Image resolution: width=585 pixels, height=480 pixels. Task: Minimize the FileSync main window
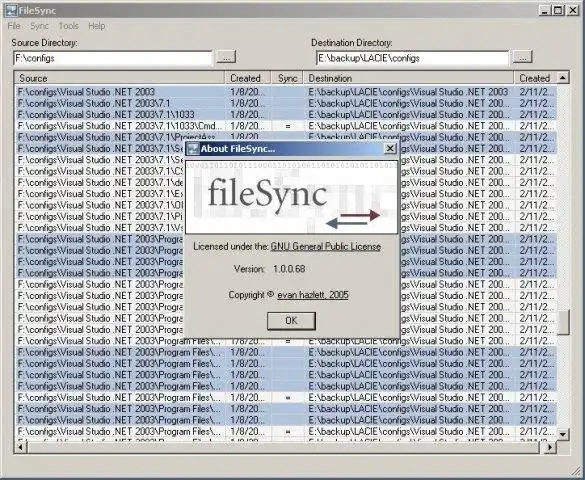[x=545, y=10]
